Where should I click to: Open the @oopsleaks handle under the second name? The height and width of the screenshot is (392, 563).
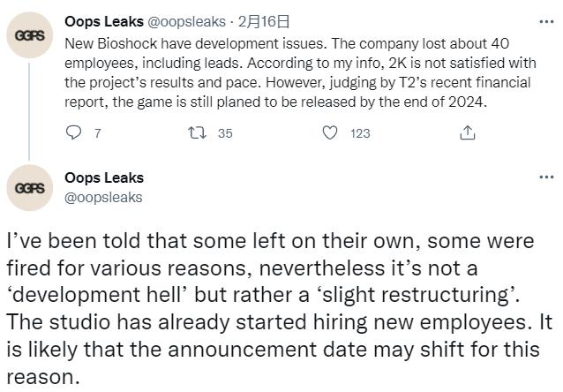point(104,198)
